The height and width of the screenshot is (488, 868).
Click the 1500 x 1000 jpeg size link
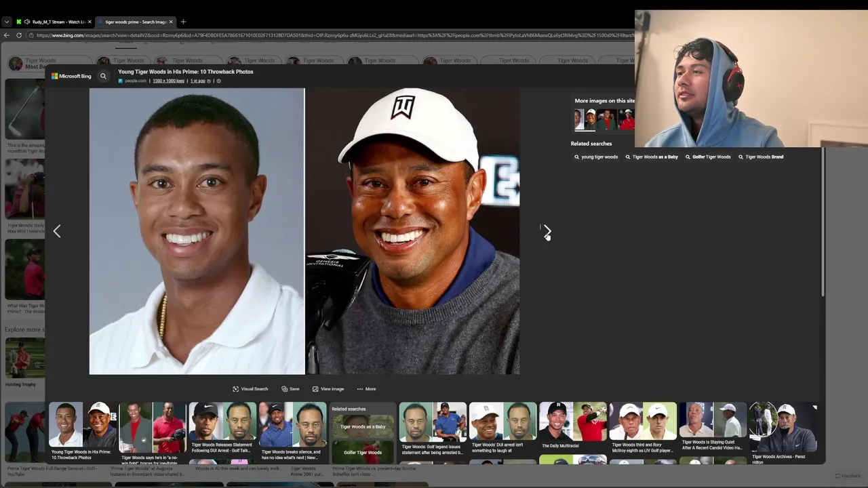(x=168, y=81)
